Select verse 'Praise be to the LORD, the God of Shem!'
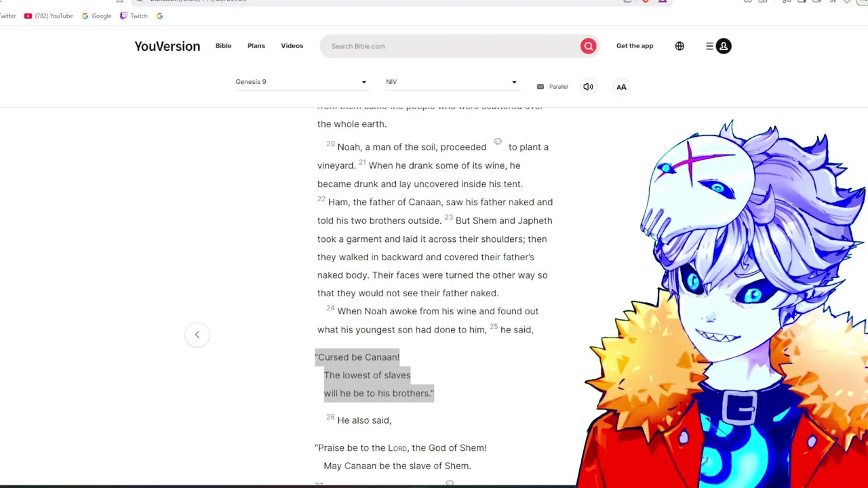The image size is (868, 488). pos(401,448)
